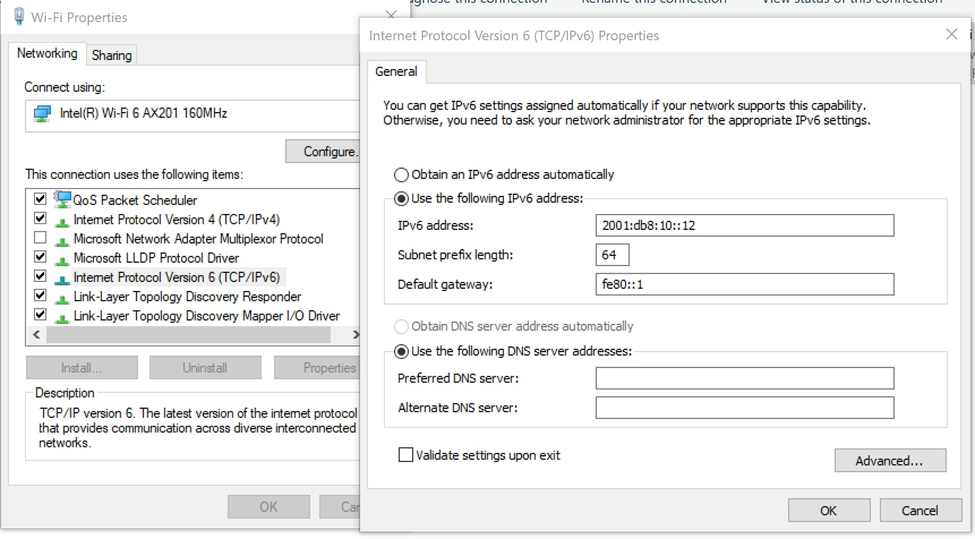975x539 pixels.
Task: Click the Internet Protocol Version 4 item icon
Action: click(x=62, y=221)
